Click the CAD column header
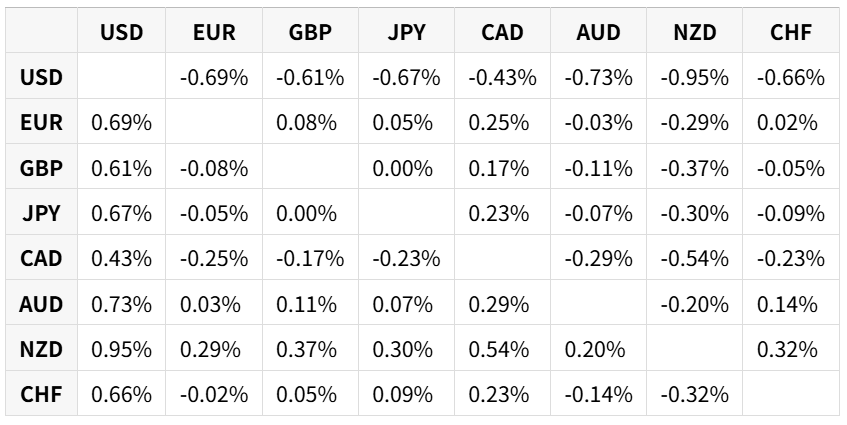847x425 pixels. [x=502, y=32]
